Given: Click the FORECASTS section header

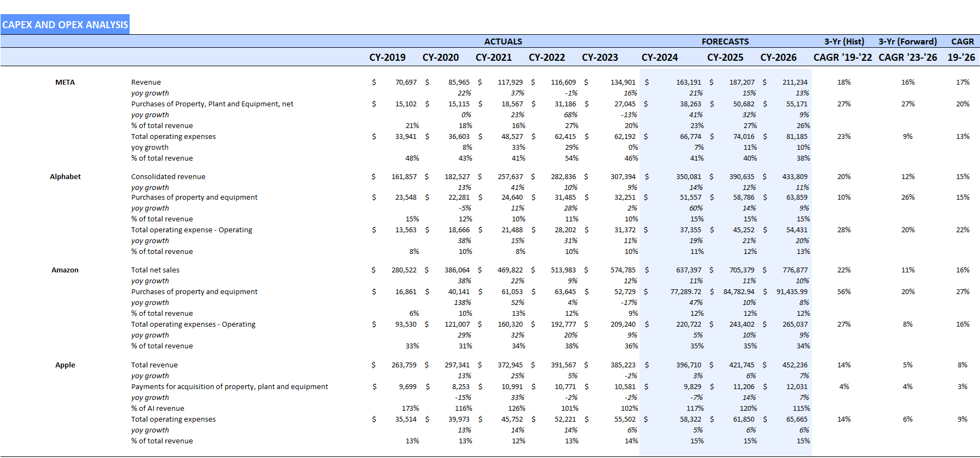Looking at the screenshot, I should click(725, 42).
